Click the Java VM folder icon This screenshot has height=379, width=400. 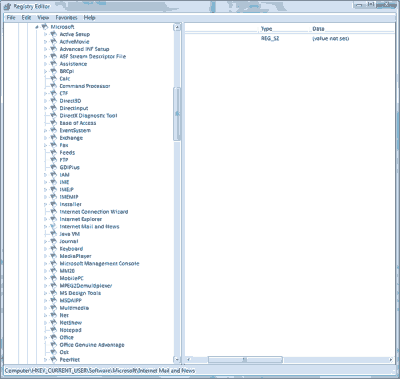pyautogui.click(x=53, y=234)
